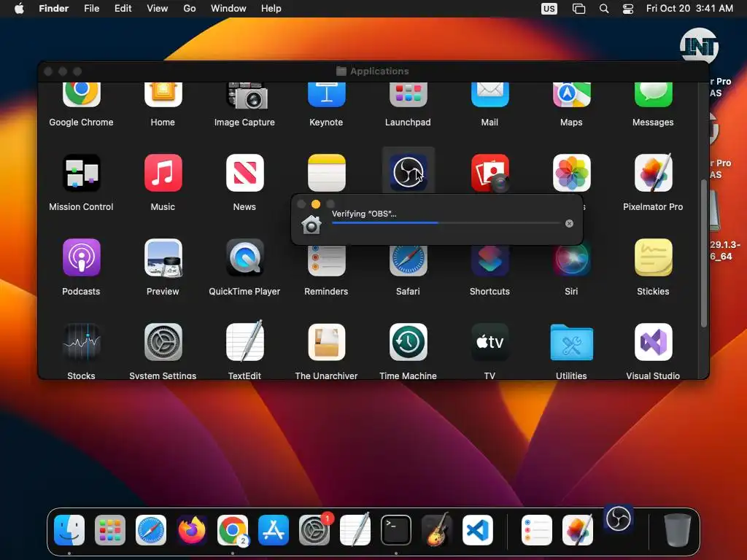Switch the US input source menu

click(x=549, y=9)
